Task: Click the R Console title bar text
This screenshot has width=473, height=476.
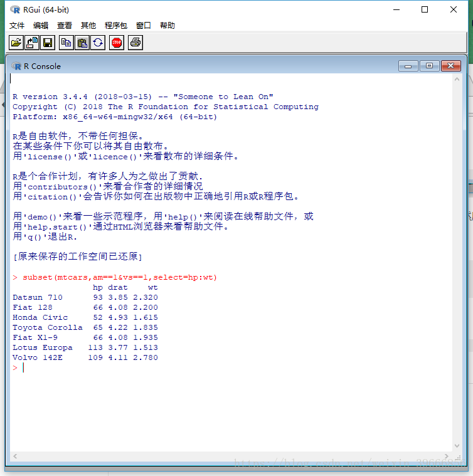Action: point(42,66)
